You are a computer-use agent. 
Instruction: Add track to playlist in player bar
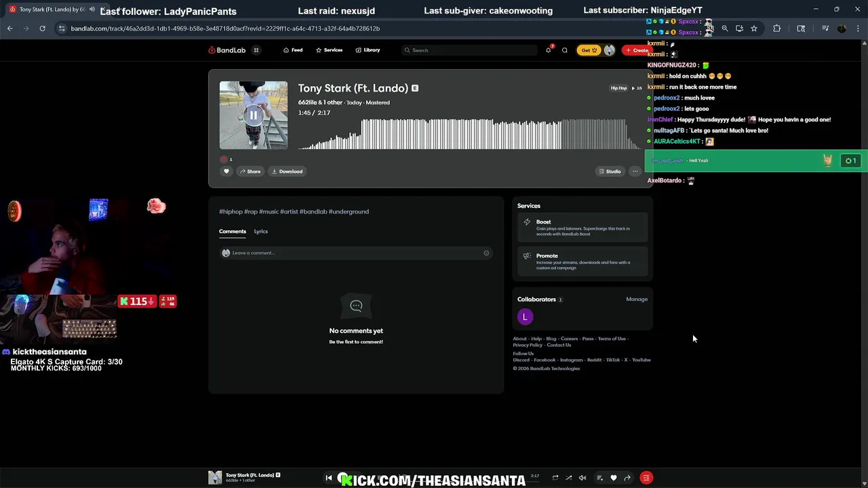click(599, 478)
